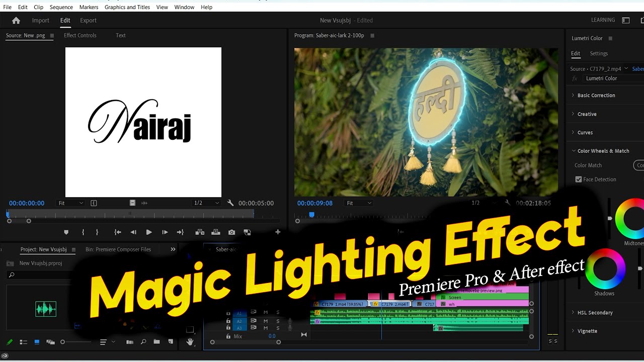Open Source monitor settings wrench
The height and width of the screenshot is (362, 644).
230,203
